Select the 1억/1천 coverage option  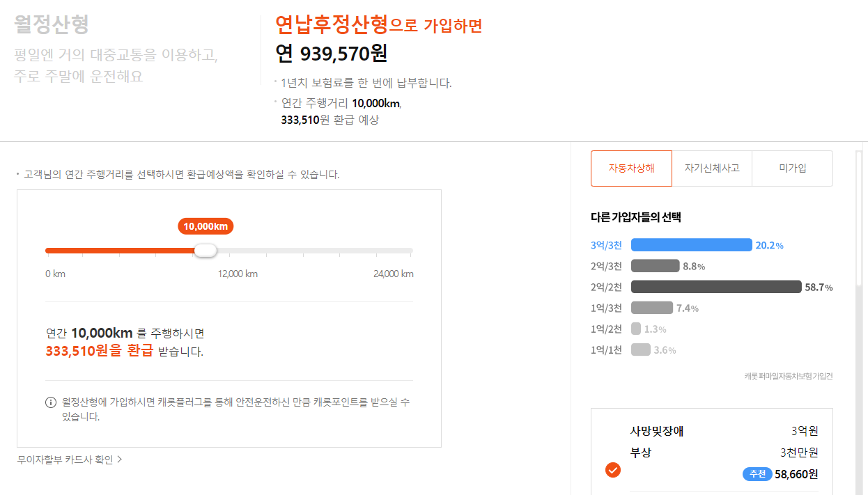tap(606, 349)
